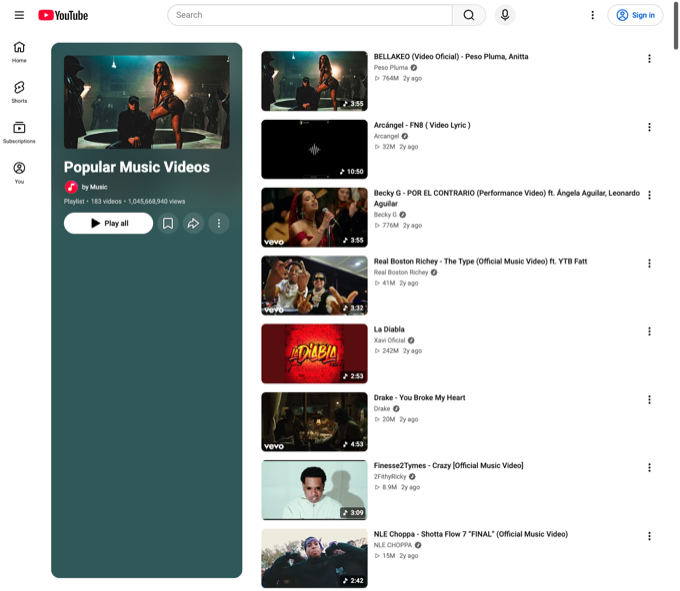This screenshot has height=591, width=680.
Task: Open more options for Drake video
Action: click(649, 399)
